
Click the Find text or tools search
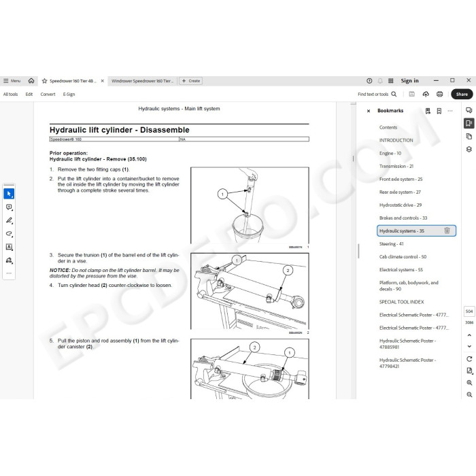tap(377, 94)
